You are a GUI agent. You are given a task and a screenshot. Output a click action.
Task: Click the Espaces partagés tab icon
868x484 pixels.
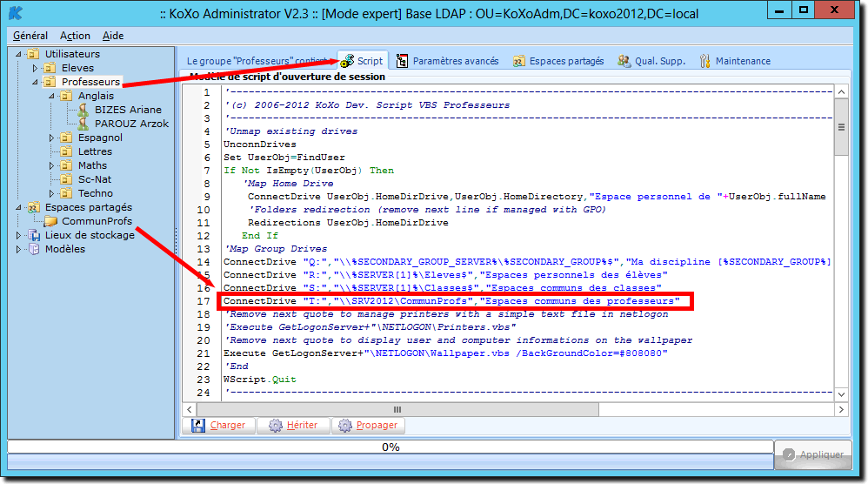click(518, 61)
